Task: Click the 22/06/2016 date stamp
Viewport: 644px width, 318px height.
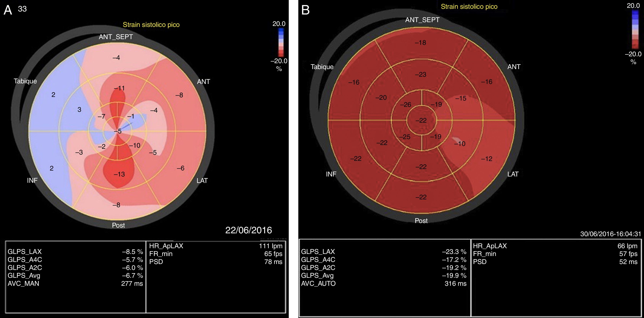Action: point(249,230)
